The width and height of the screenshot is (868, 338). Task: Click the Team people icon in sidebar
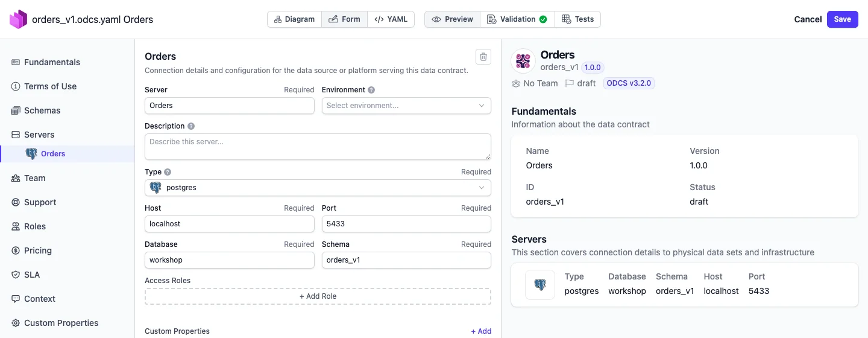(x=16, y=178)
